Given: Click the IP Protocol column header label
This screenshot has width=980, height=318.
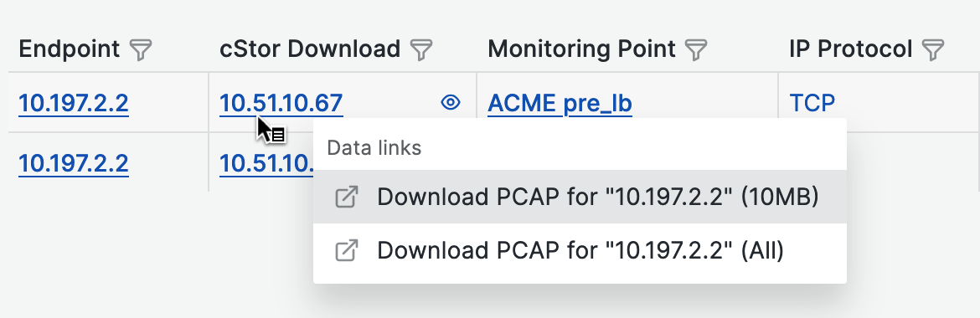Looking at the screenshot, I should click(851, 49).
